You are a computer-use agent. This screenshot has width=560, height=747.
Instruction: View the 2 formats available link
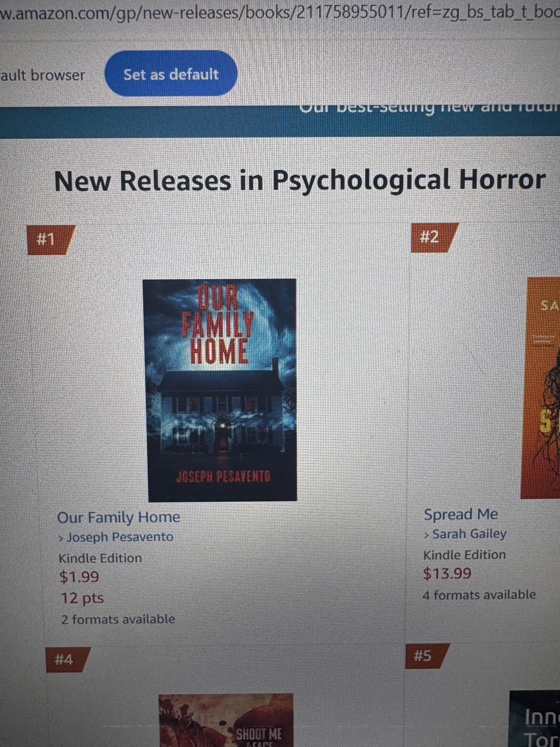(118, 619)
